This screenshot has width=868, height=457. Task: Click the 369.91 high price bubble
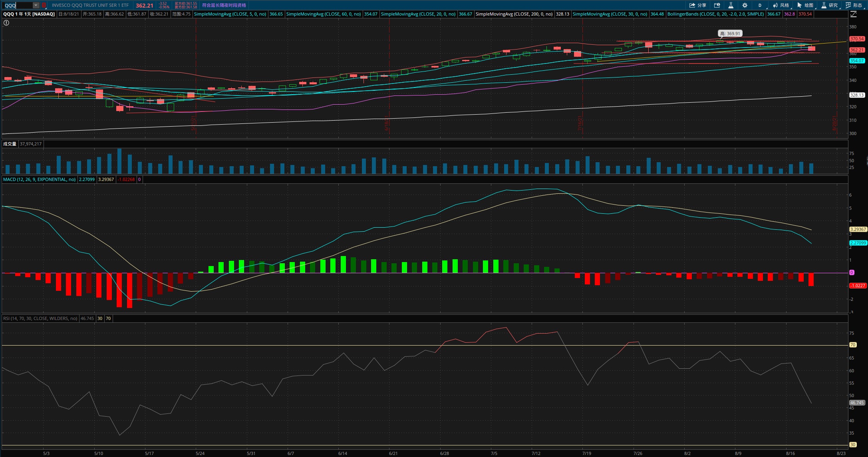pos(730,34)
